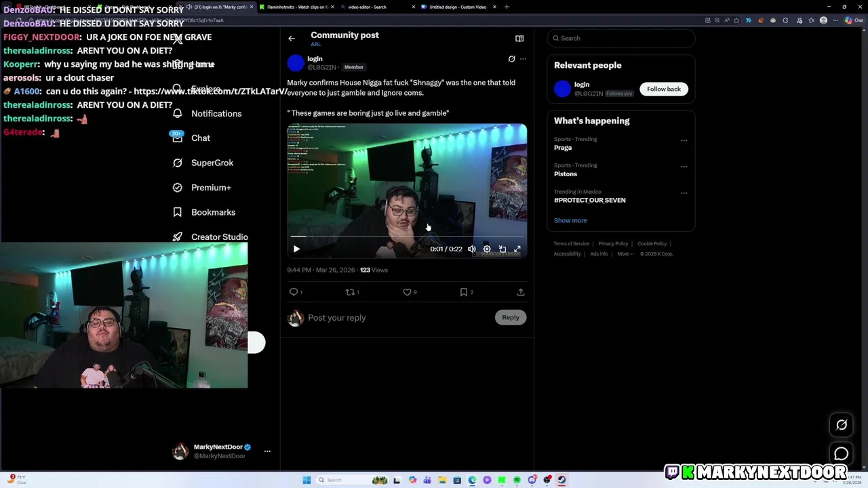Open the TikTok link in A1600's chat message
The height and width of the screenshot is (488, 868).
211,91
